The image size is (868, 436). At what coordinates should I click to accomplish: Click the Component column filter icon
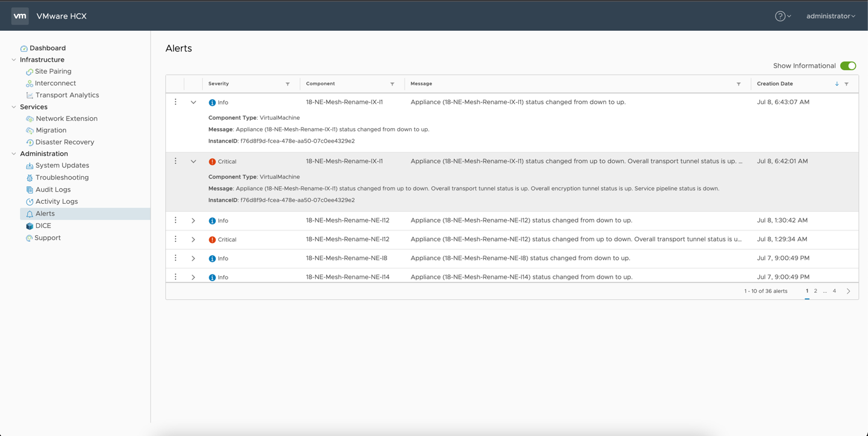[393, 84]
